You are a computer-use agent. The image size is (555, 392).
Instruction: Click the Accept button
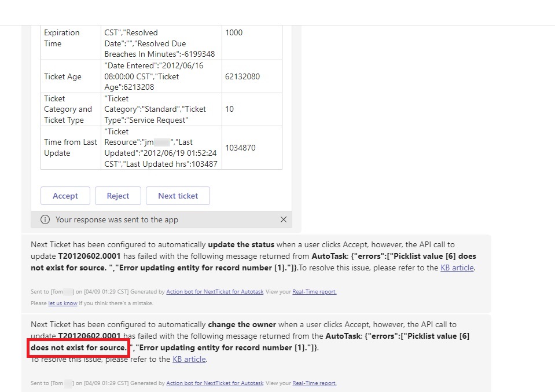tap(65, 196)
